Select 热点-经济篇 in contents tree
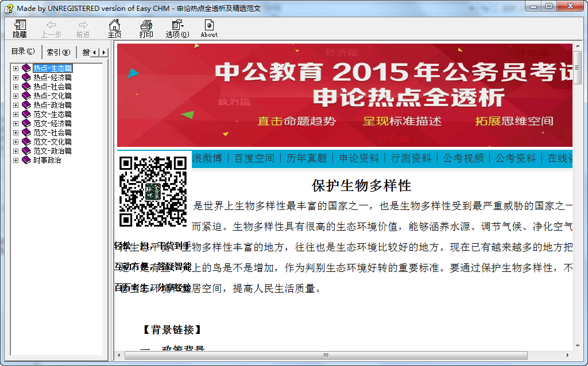588x366 pixels. (52, 77)
